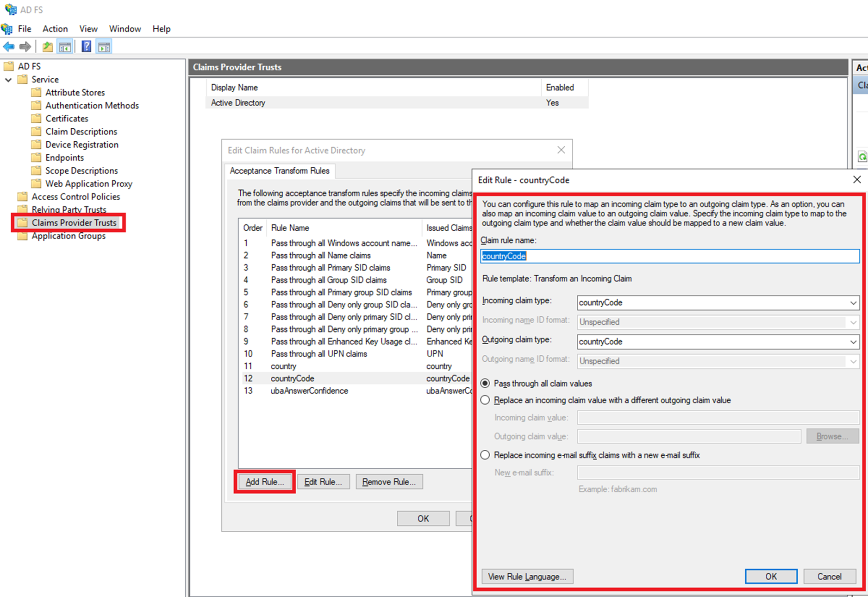Click the Back arrow toolbar icon

(9, 47)
